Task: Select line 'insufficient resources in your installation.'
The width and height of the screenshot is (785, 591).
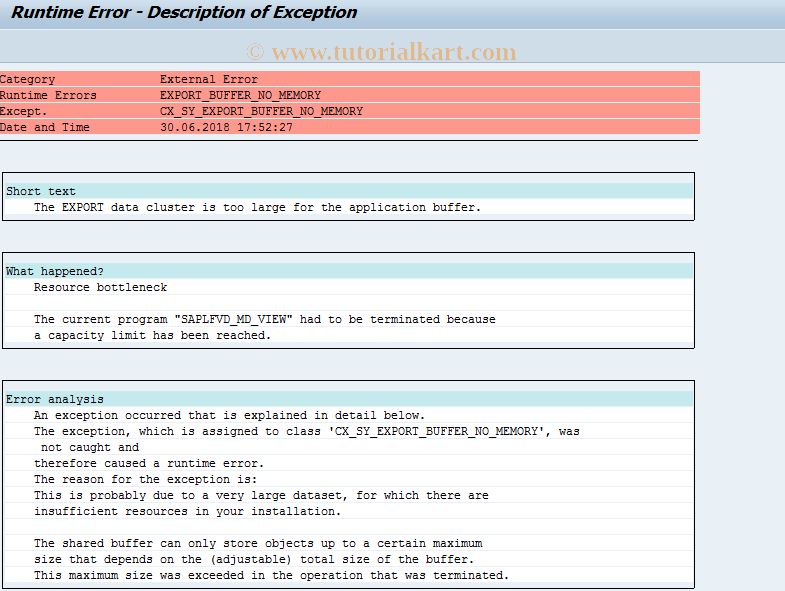Action: (x=187, y=512)
